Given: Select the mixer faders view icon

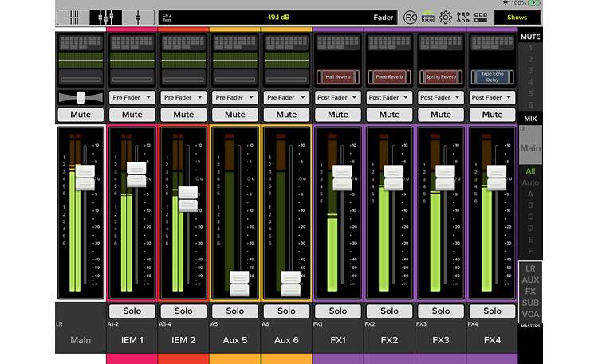Looking at the screenshot, I should coord(105,18).
